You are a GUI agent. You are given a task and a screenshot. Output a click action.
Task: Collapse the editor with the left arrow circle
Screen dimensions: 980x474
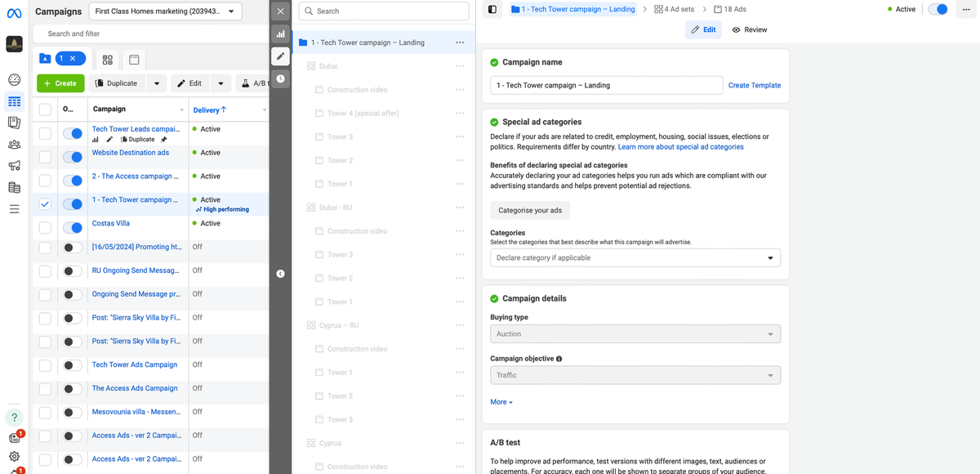[280, 274]
